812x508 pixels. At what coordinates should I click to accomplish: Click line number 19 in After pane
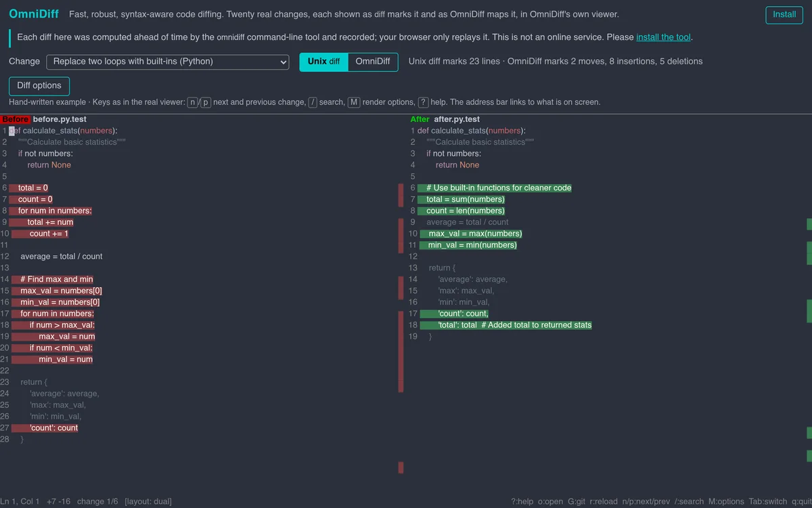coord(413,337)
